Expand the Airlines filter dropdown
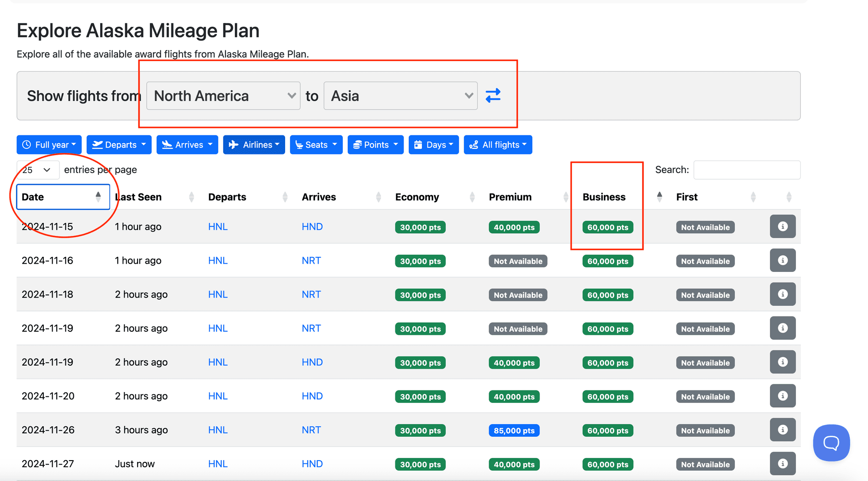This screenshot has height=481, width=868. pyautogui.click(x=254, y=145)
